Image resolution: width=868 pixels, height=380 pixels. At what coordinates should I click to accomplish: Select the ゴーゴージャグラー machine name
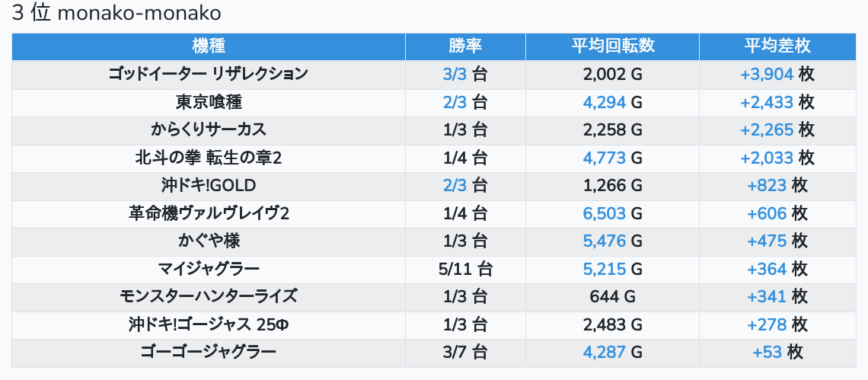tap(208, 352)
